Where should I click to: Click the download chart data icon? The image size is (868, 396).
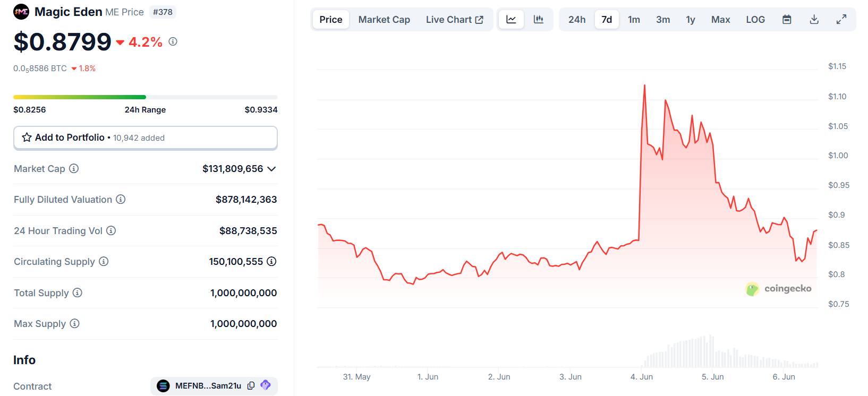point(814,20)
